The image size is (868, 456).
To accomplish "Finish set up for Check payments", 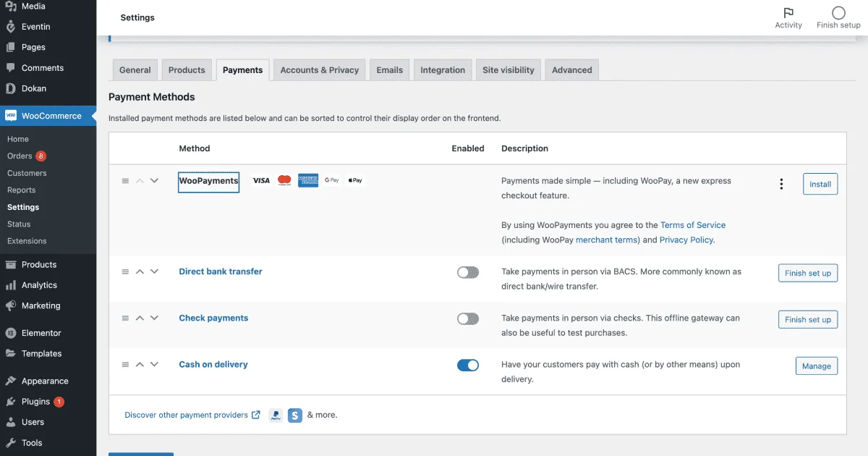I will tap(808, 319).
